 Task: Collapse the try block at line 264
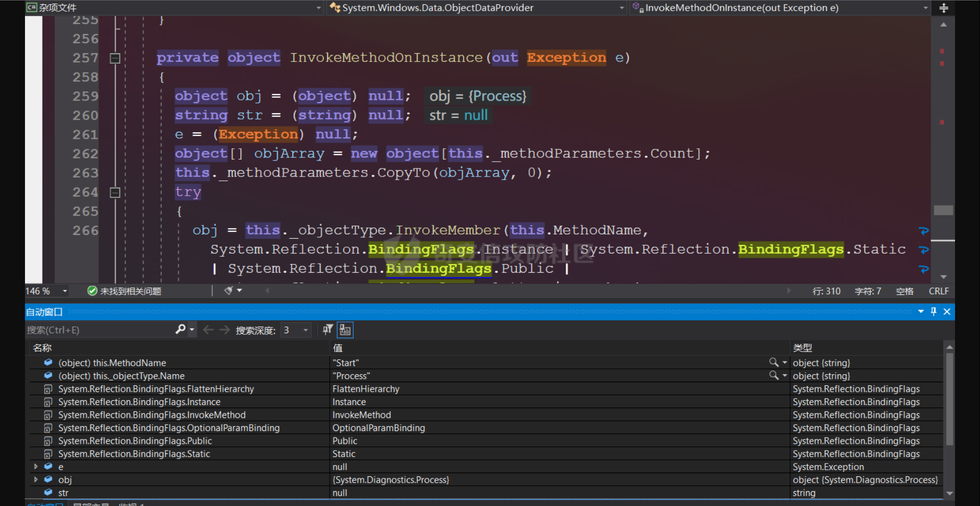click(x=115, y=192)
